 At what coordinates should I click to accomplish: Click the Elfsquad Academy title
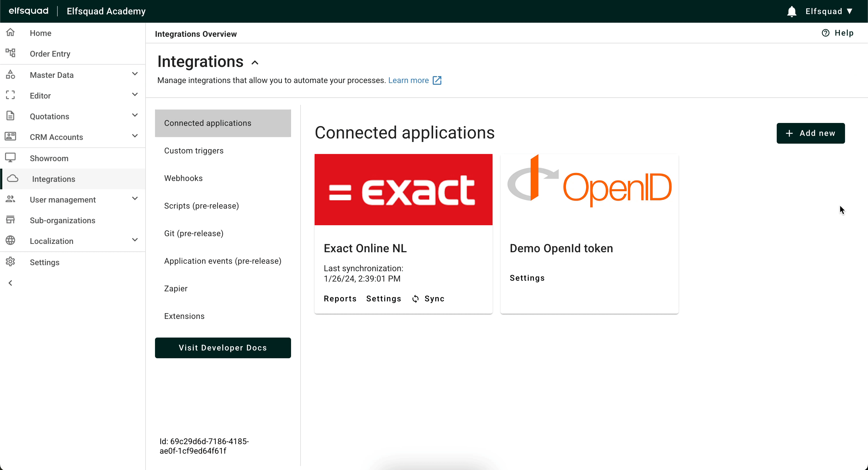106,11
